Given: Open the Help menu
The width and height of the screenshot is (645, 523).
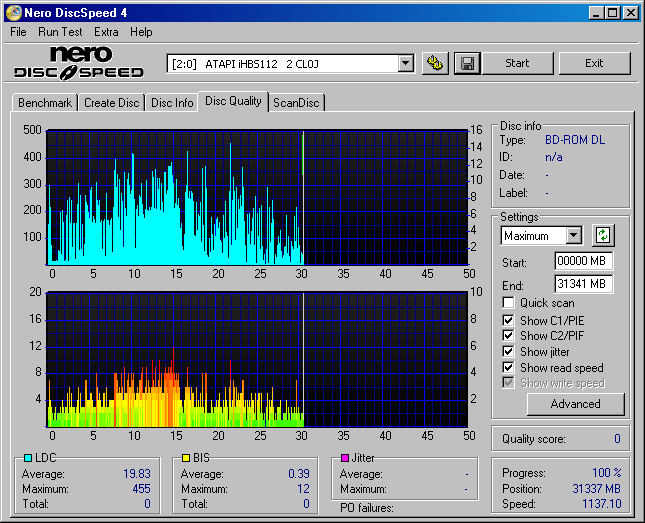Looking at the screenshot, I should [141, 32].
